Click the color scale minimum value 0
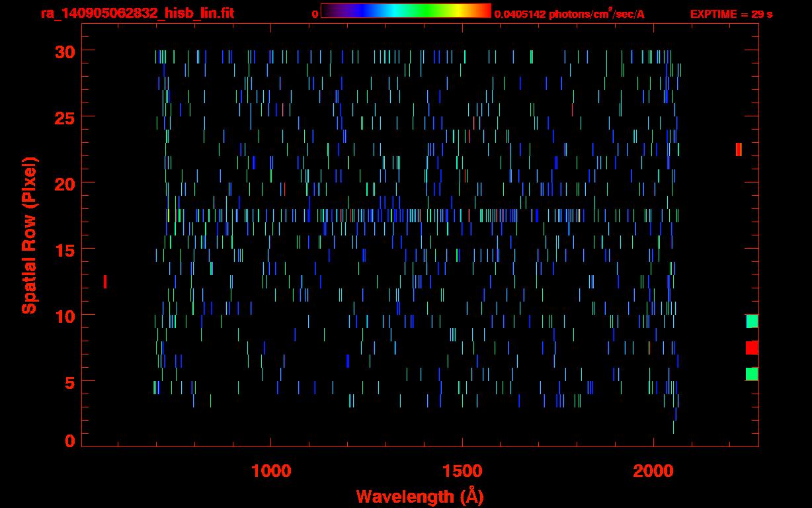 pyautogui.click(x=315, y=14)
